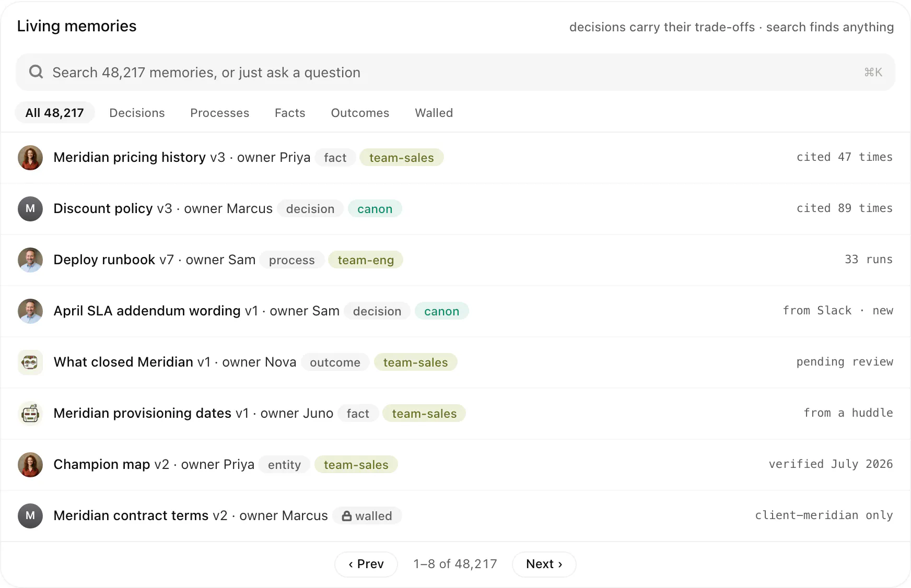Image resolution: width=911 pixels, height=588 pixels.
Task: Click decision tag on April SLA addendum
Action: [377, 311]
